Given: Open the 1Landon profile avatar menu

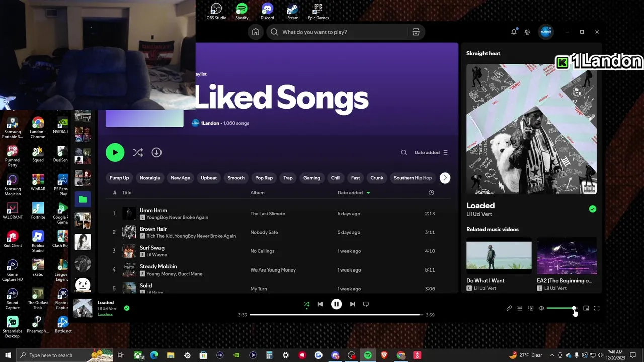Looking at the screenshot, I should point(546,32).
